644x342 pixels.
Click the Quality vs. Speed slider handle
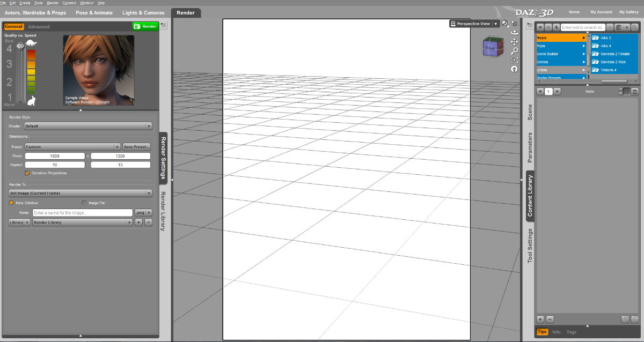20,46
